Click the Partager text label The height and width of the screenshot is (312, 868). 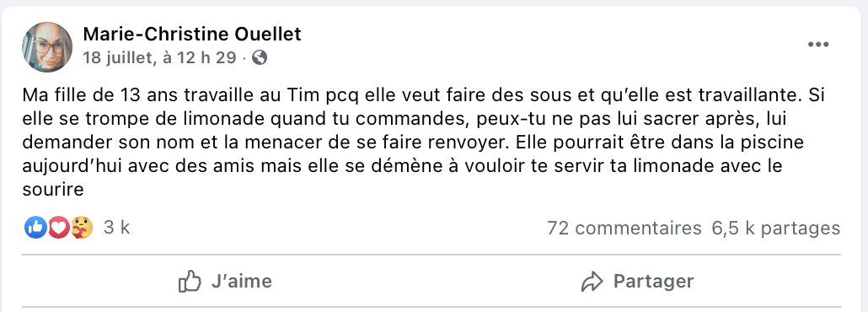pyautogui.click(x=653, y=281)
